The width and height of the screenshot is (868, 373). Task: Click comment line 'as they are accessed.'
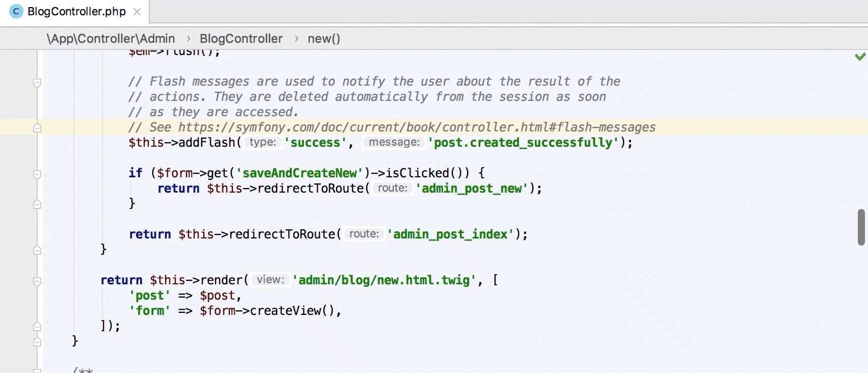[x=213, y=112]
